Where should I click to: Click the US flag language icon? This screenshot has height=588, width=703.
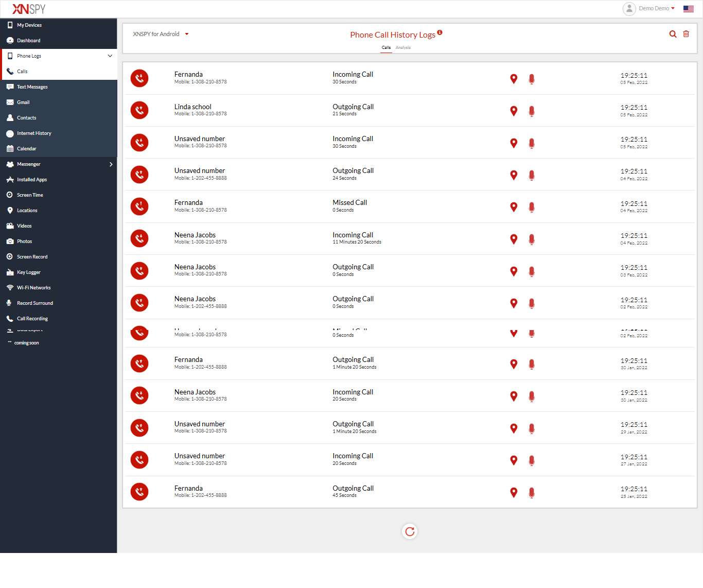coord(688,9)
